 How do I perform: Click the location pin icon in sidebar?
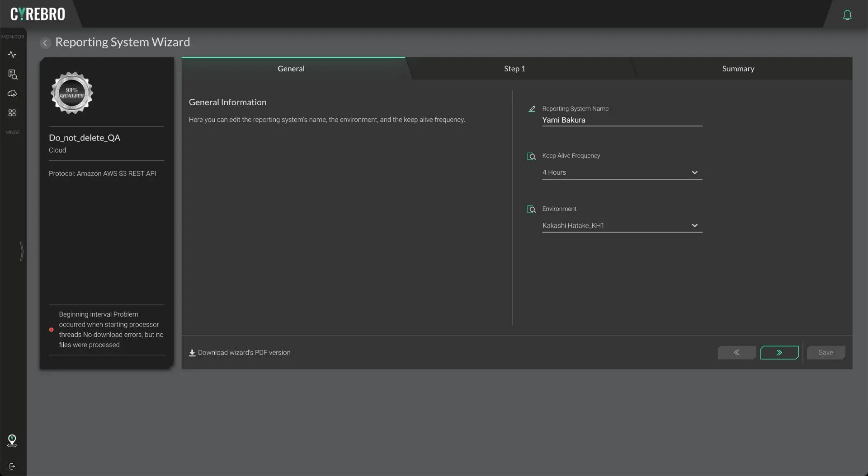click(x=12, y=440)
